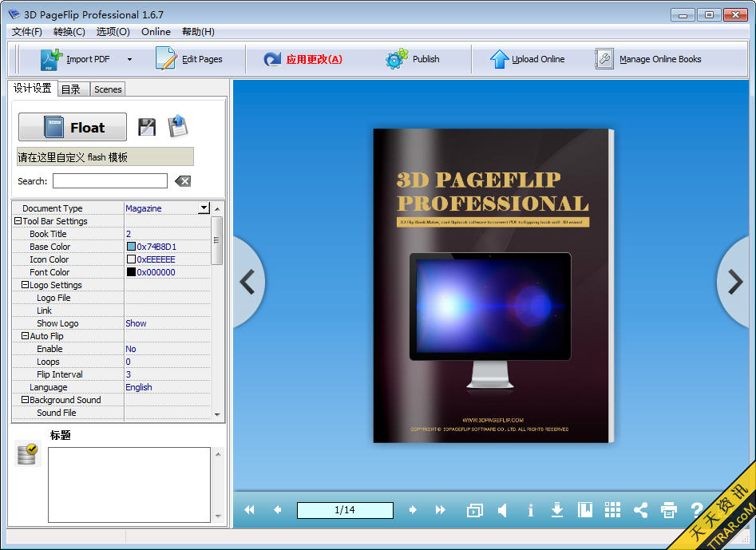Image resolution: width=756 pixels, height=550 pixels.
Task: Click the 标题 description text box
Action: 129,485
